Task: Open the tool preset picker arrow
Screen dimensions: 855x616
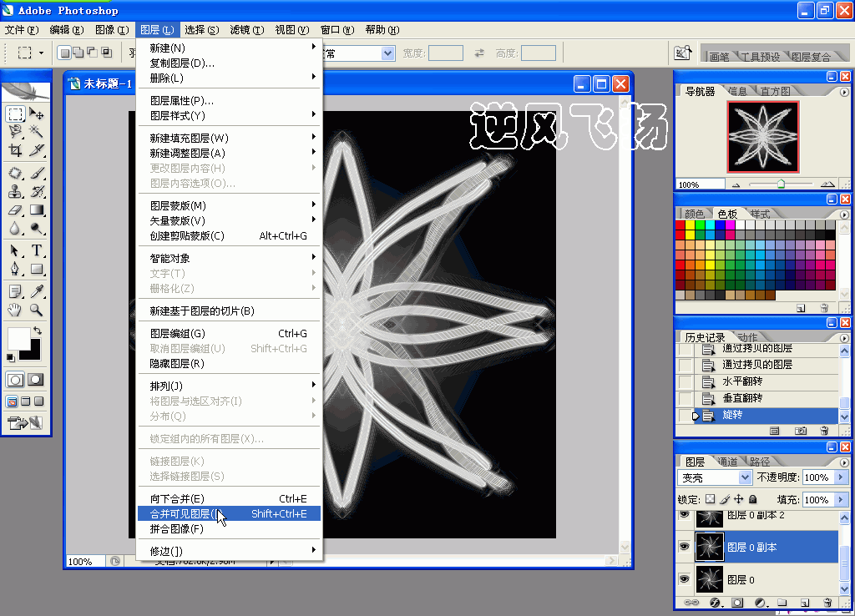Action: (x=41, y=53)
